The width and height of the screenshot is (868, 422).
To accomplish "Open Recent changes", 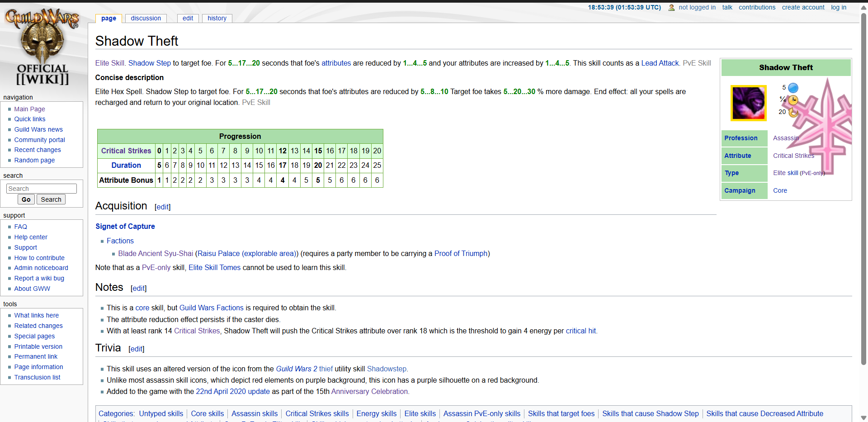I will click(38, 150).
